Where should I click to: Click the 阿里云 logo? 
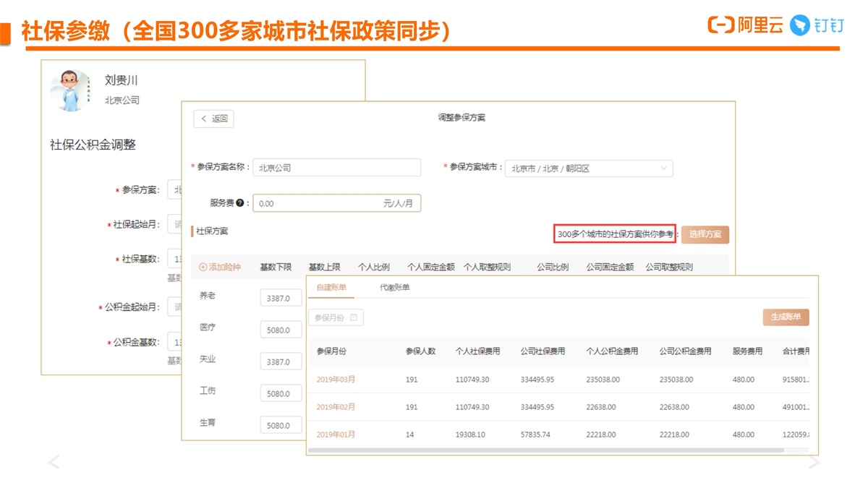pos(745,25)
